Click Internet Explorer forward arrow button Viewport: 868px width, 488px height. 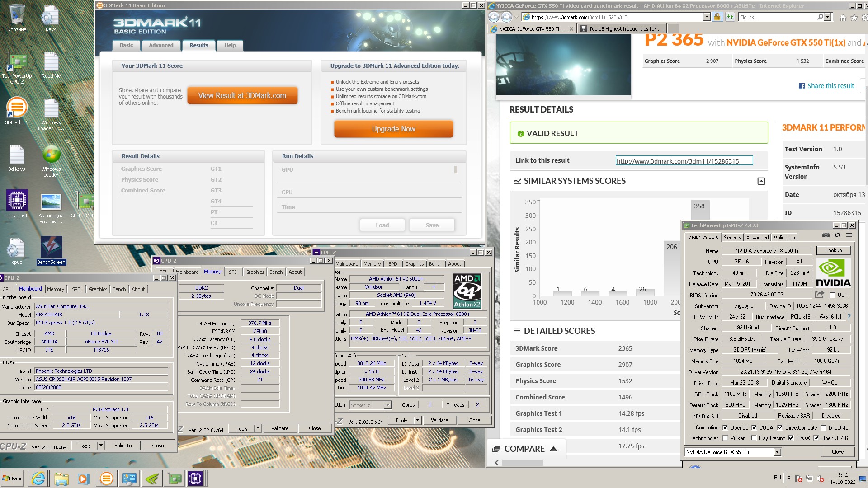click(506, 17)
